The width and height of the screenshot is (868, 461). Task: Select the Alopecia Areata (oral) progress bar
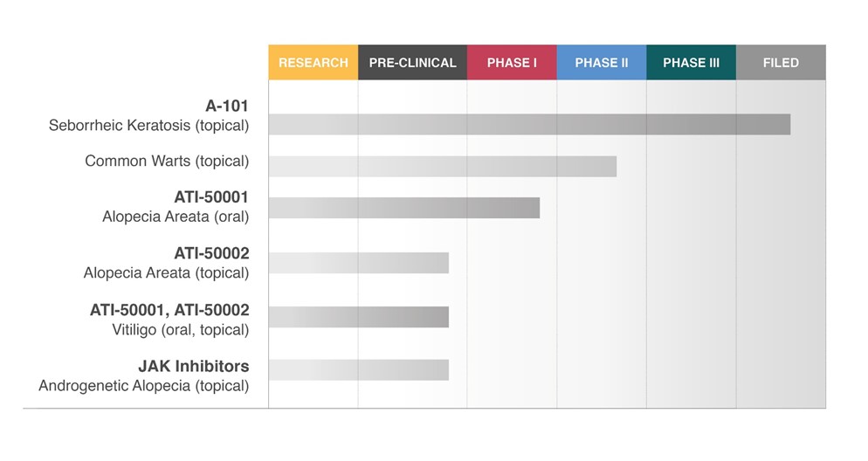(403, 208)
